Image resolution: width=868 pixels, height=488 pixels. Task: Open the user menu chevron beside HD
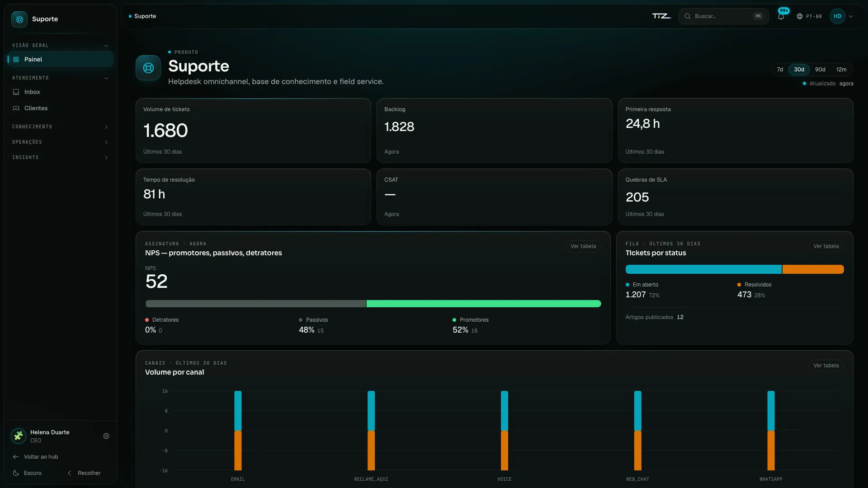pos(851,16)
